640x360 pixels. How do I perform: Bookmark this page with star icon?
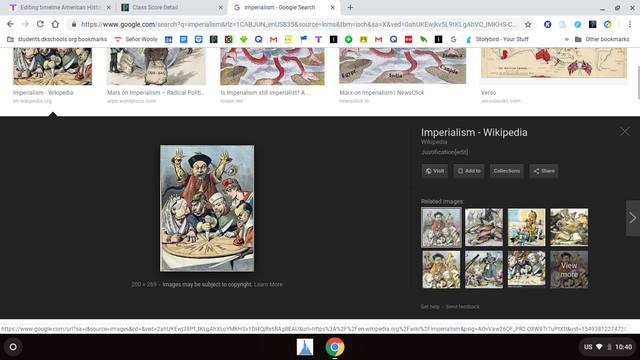pos(528,24)
